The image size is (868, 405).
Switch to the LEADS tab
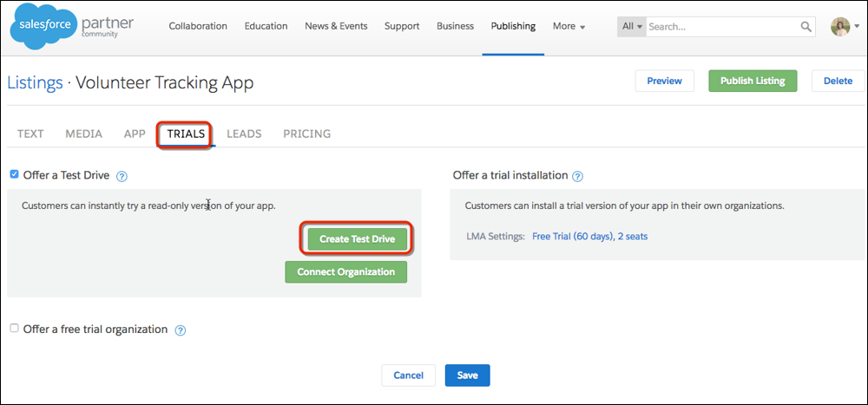click(x=244, y=134)
